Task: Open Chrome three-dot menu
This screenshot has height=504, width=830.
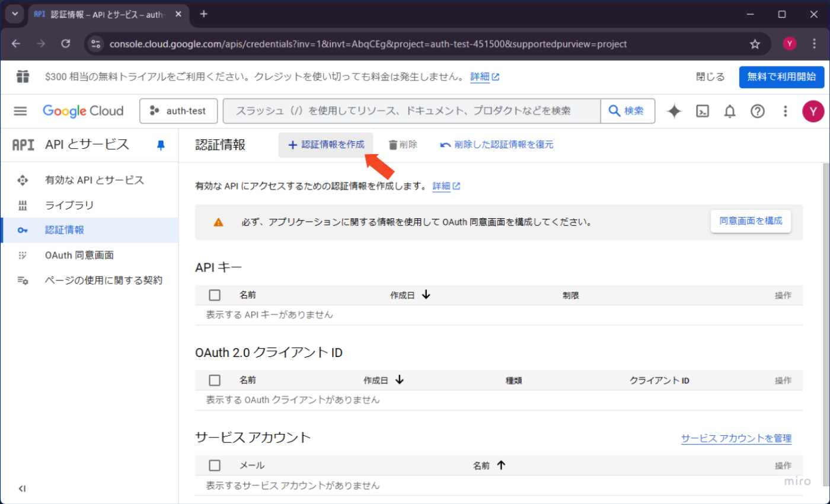Action: 814,43
